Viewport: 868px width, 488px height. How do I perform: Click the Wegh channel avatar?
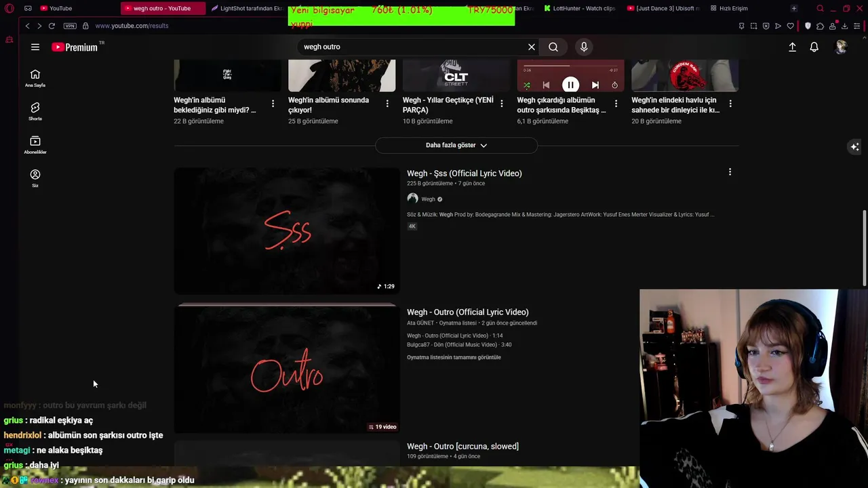pos(412,199)
